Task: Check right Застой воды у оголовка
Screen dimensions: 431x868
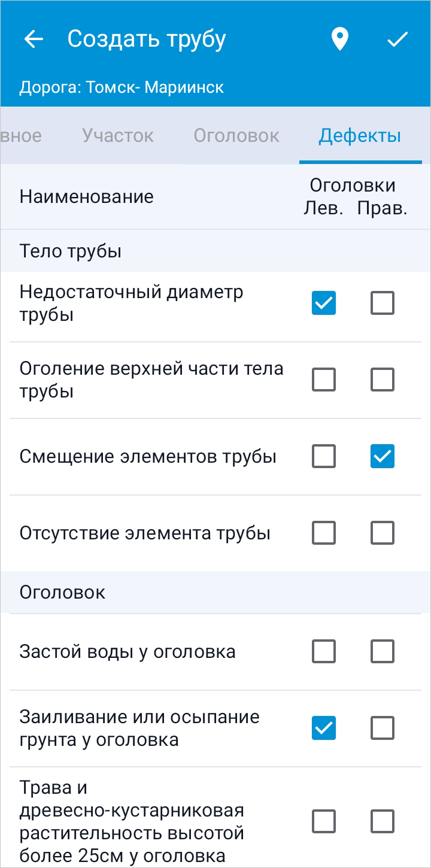Action: [383, 651]
